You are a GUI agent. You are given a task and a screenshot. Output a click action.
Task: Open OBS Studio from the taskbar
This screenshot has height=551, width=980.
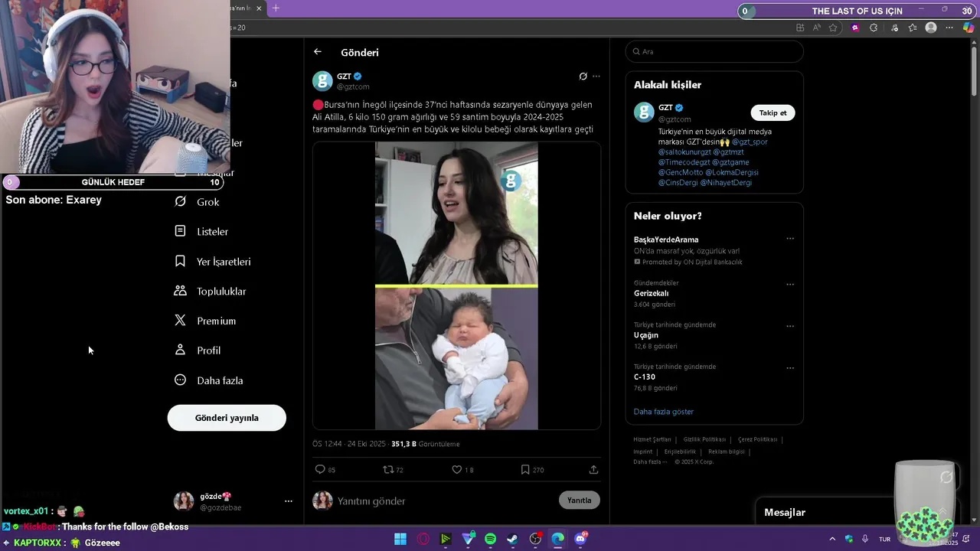(x=535, y=539)
